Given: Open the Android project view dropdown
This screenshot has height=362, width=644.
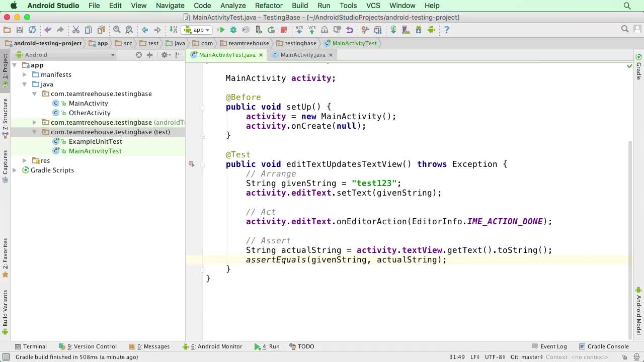Looking at the screenshot, I should pos(65,55).
